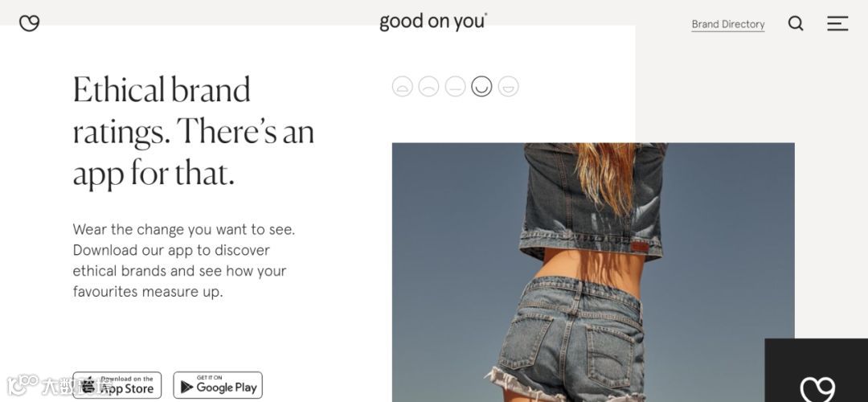The width and height of the screenshot is (868, 402).
Task: Select the frowning face rating icon
Action: [x=428, y=86]
